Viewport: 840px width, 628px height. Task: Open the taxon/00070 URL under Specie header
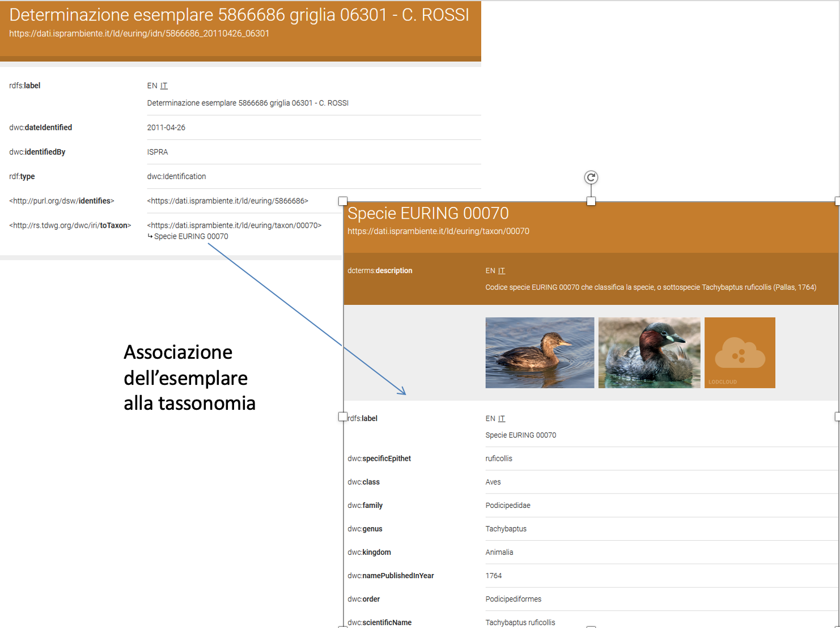point(438,231)
